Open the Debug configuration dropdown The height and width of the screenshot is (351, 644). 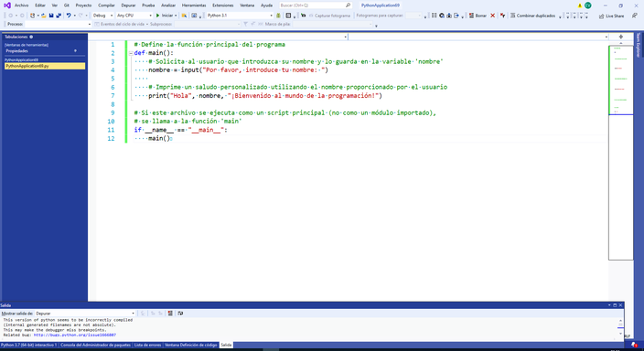pos(102,16)
